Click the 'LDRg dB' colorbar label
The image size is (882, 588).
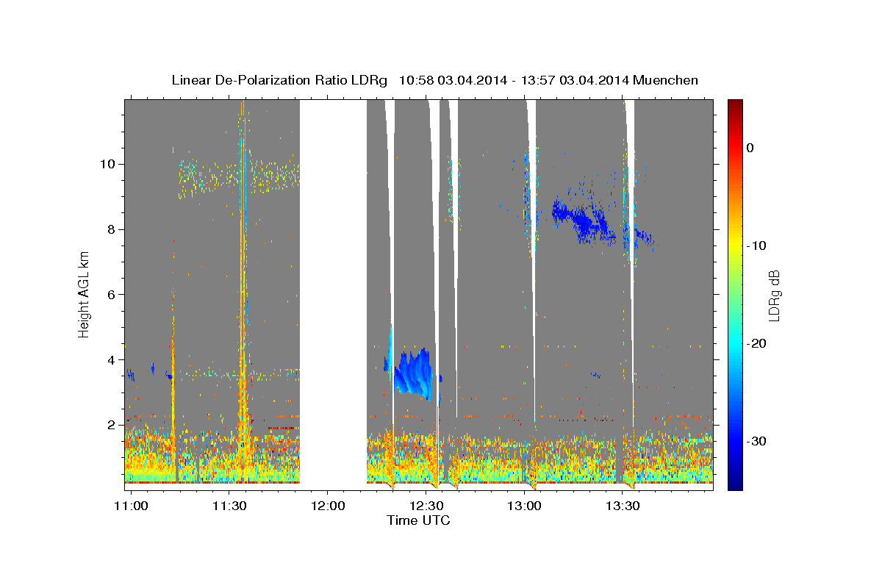773,295
